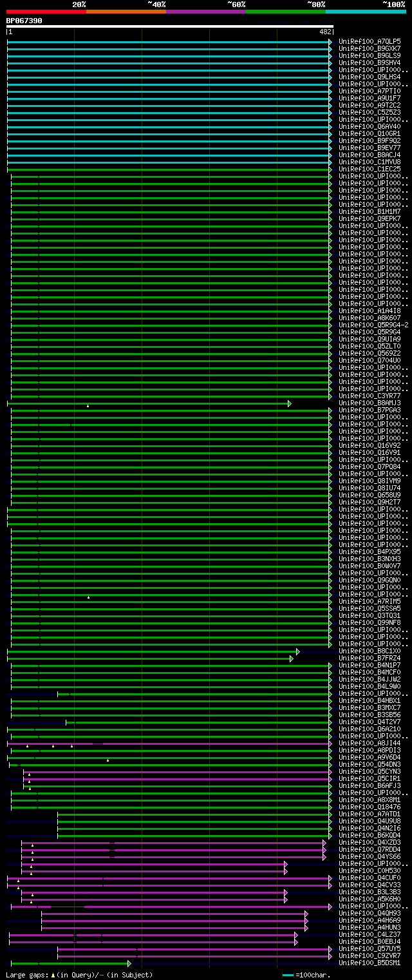Click the cyan ~100% legend segment
This screenshot has width=412, height=980.
coord(366,11)
